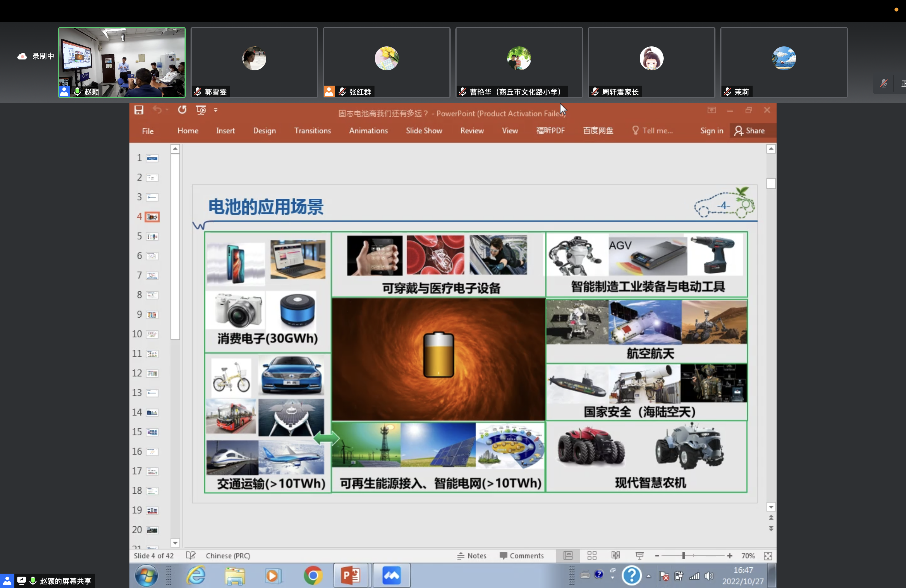Image resolution: width=906 pixels, height=588 pixels.
Task: Click the volume speaker tray icon
Action: pyautogui.click(x=709, y=576)
